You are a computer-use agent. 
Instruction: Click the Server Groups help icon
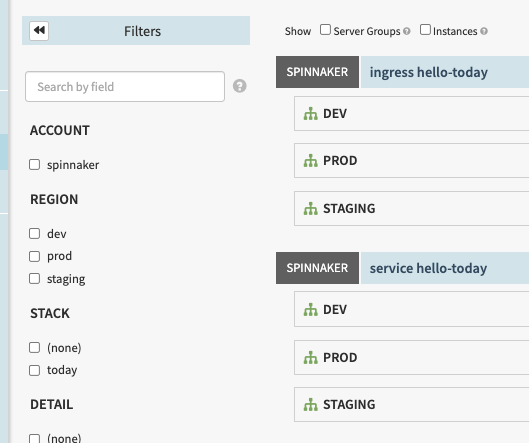pyautogui.click(x=407, y=31)
